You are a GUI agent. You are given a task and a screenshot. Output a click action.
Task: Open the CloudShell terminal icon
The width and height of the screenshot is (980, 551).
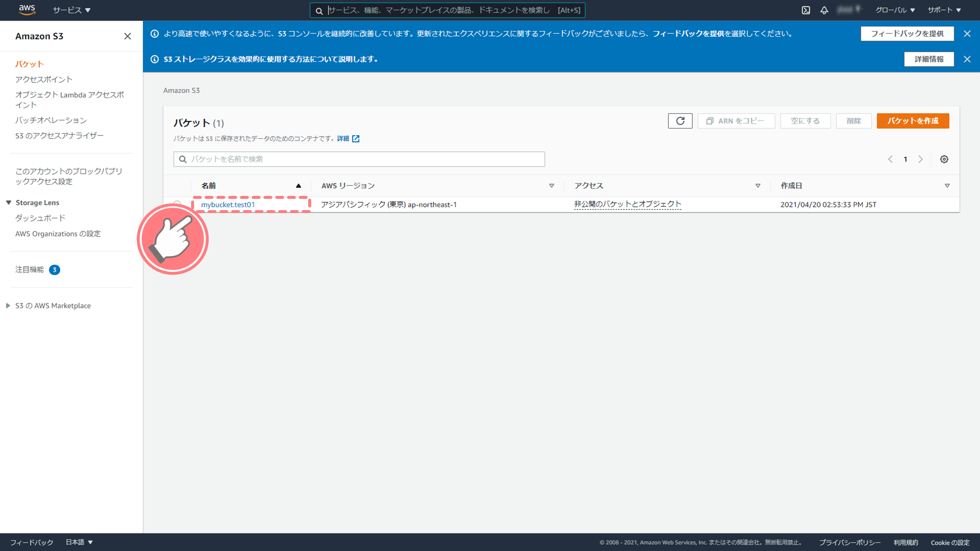tap(806, 10)
